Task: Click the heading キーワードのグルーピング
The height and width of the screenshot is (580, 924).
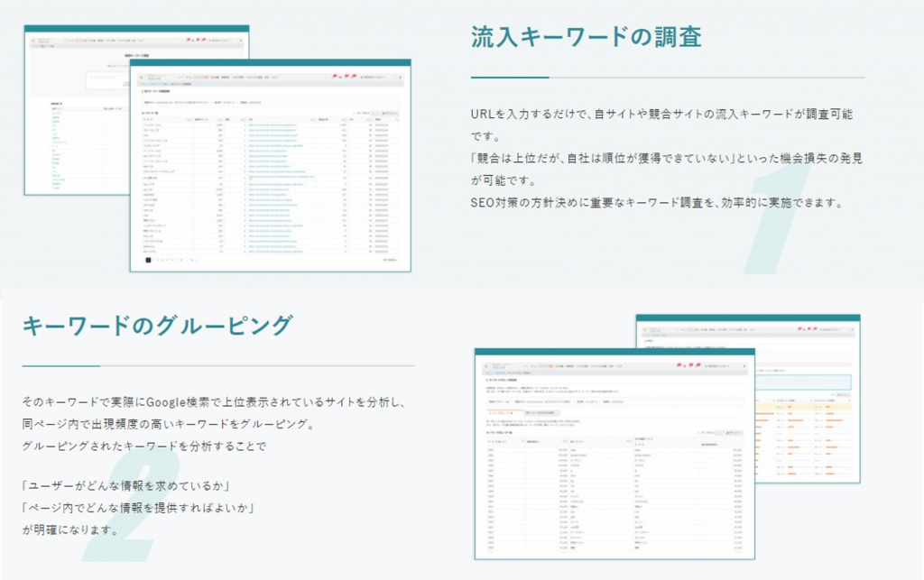Action: point(157,325)
